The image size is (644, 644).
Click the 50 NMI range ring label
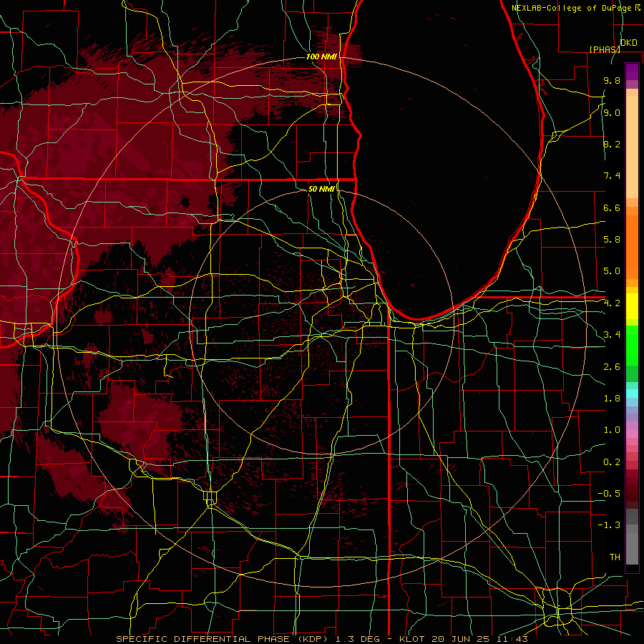[x=321, y=189]
